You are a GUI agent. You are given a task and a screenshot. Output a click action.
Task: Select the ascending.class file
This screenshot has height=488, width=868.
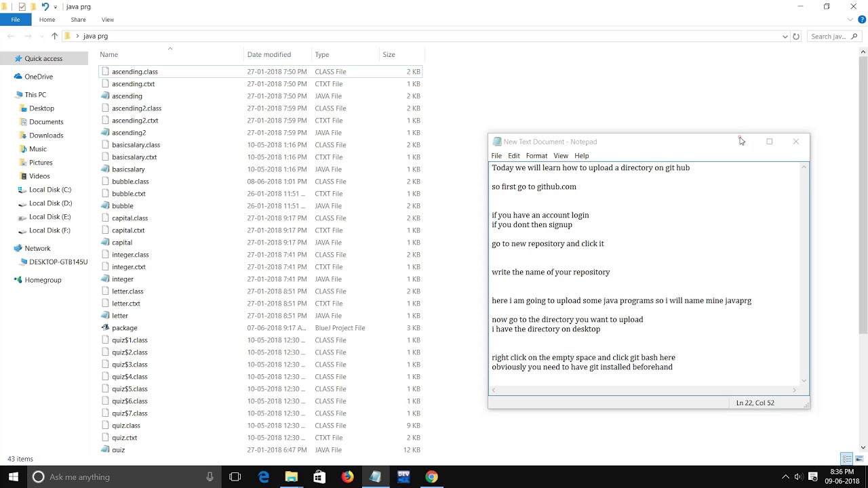coord(260,71)
